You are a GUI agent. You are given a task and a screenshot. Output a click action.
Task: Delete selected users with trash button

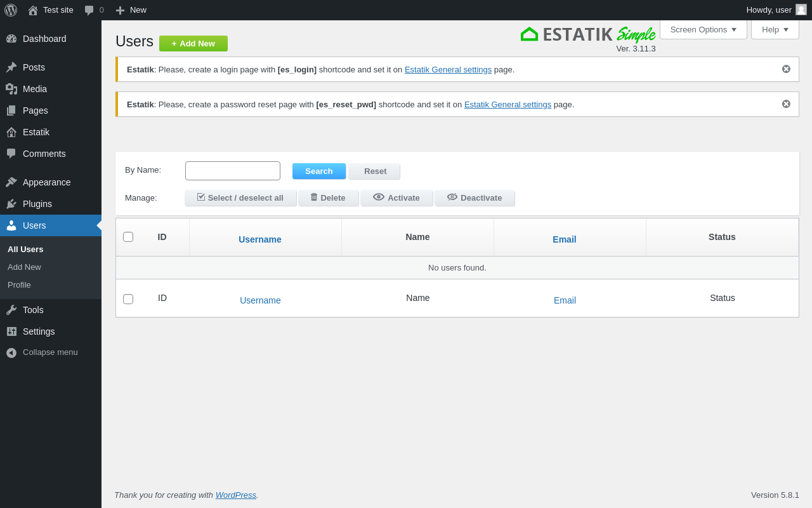pyautogui.click(x=329, y=198)
